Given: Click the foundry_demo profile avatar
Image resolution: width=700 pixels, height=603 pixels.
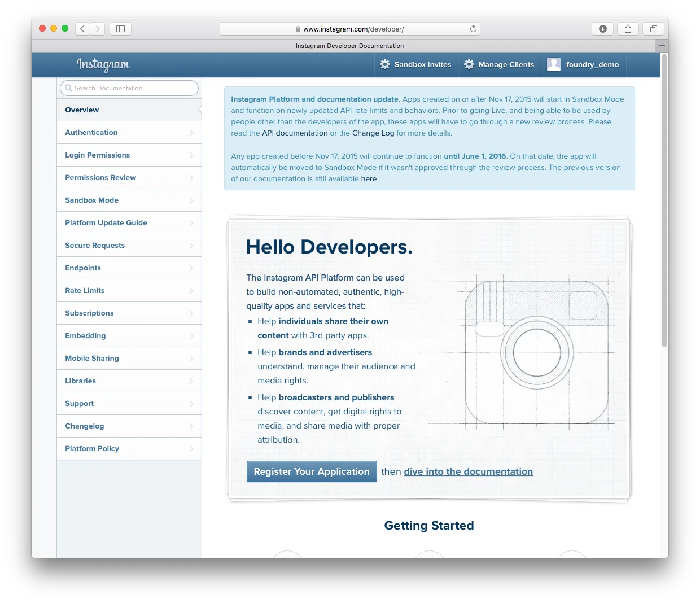Looking at the screenshot, I should [x=554, y=64].
